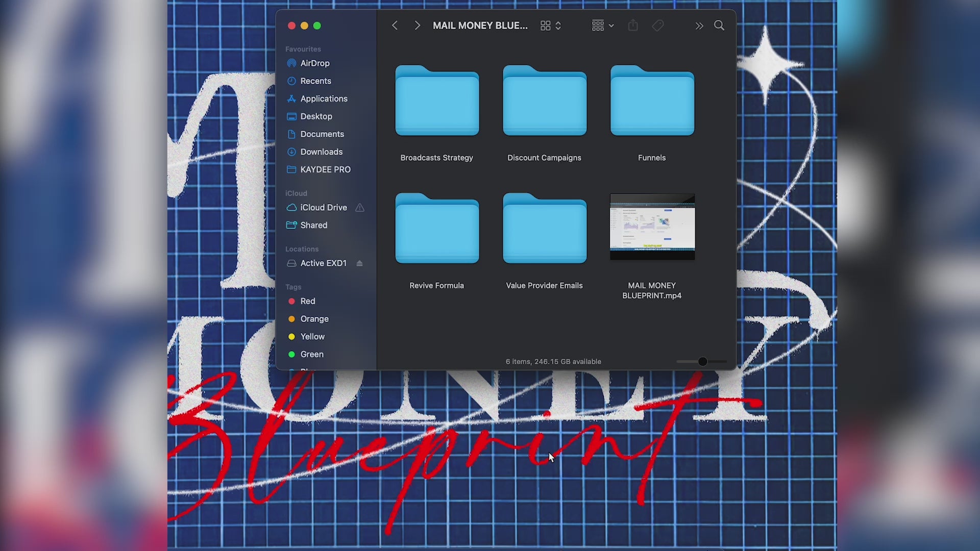The width and height of the screenshot is (980, 551).
Task: Select the Revive Formula folder icon
Action: [437, 228]
